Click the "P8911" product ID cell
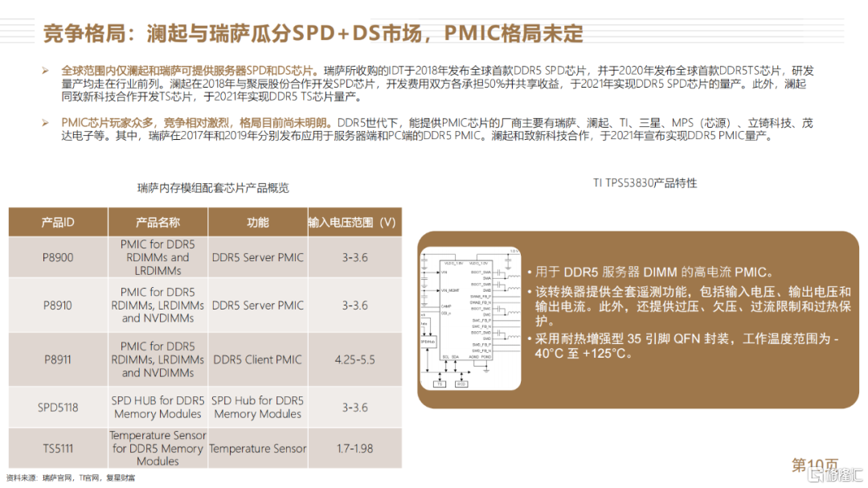868x488 pixels. 58,359
